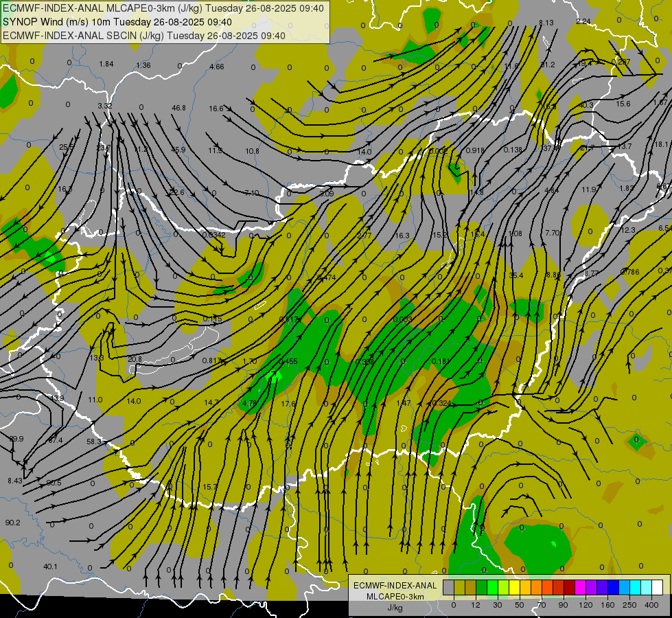Click the SBCIN title line
Screen dimensions: 672x618
[x=144, y=36]
